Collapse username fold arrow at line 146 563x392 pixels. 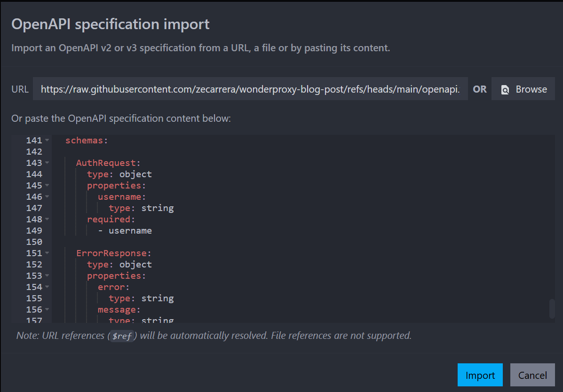(47, 196)
